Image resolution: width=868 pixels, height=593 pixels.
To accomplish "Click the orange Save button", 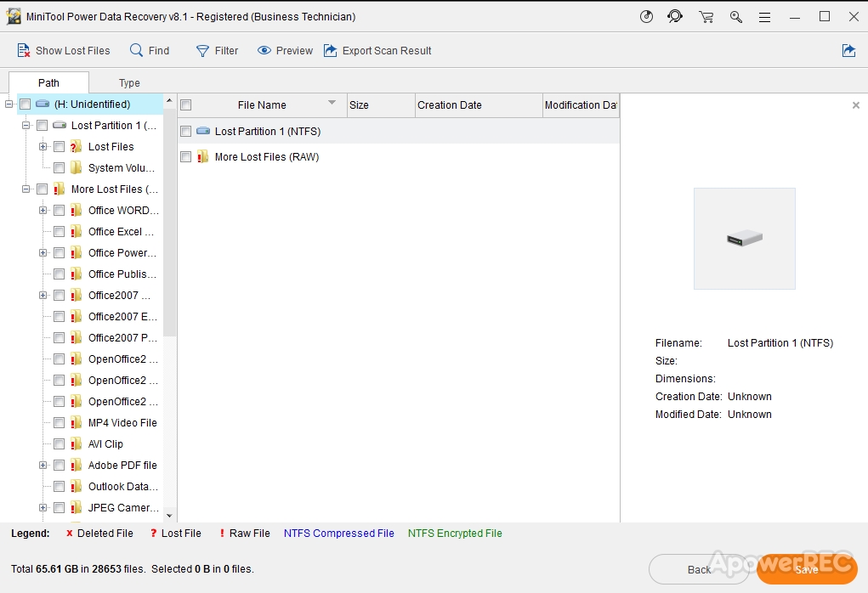I will point(807,569).
